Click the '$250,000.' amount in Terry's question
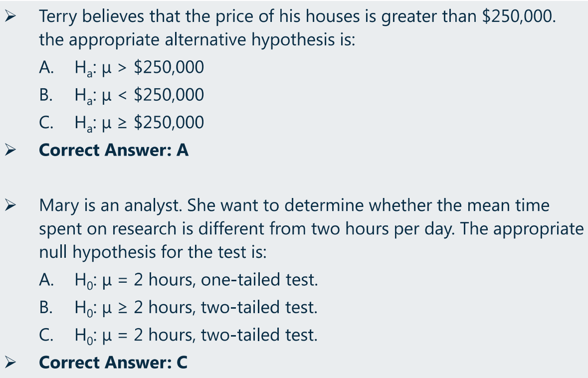The image size is (588, 378). (x=519, y=16)
